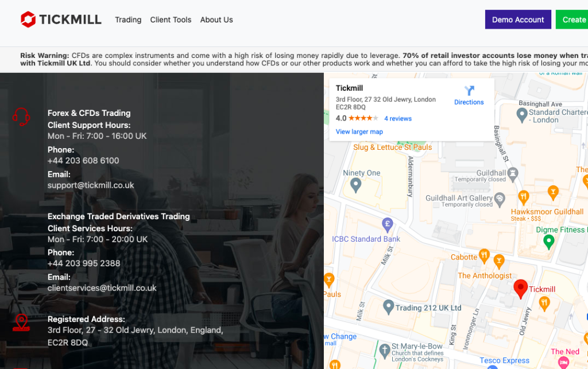Click the green Create account button
588x369 pixels.
pyautogui.click(x=572, y=20)
